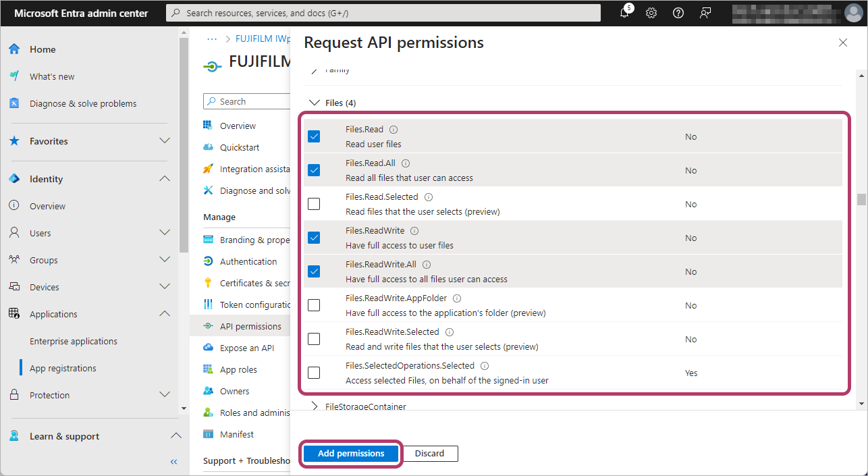Collapse the Identity section in sidebar
The image size is (868, 476).
tap(164, 179)
